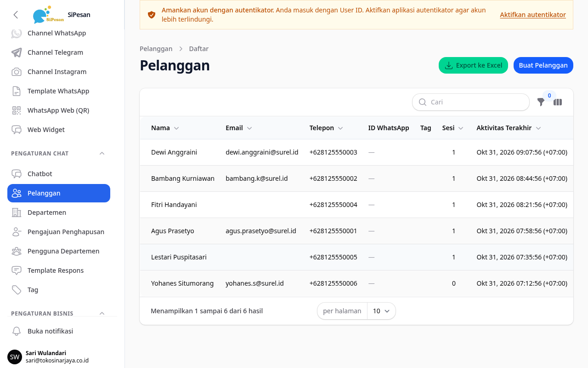Viewport: 588px width, 368px height.
Task: Click Daftar breadcrumb text
Action: tap(199, 49)
